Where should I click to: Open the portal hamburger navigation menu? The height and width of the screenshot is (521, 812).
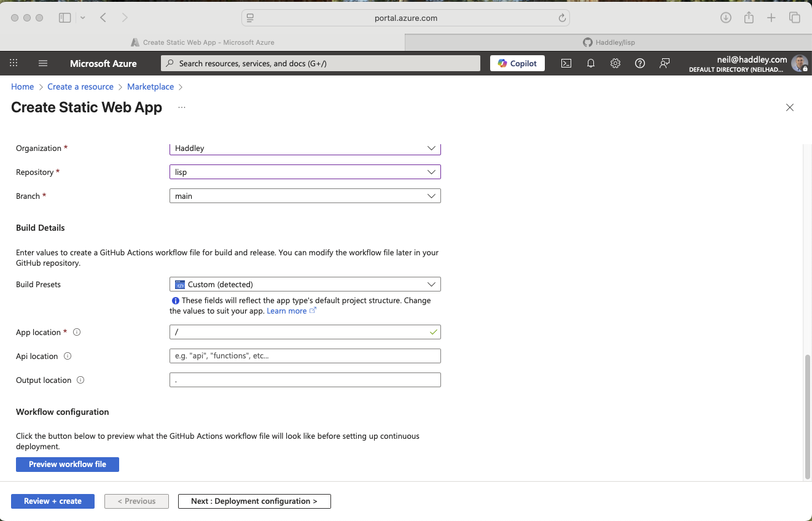(x=42, y=63)
